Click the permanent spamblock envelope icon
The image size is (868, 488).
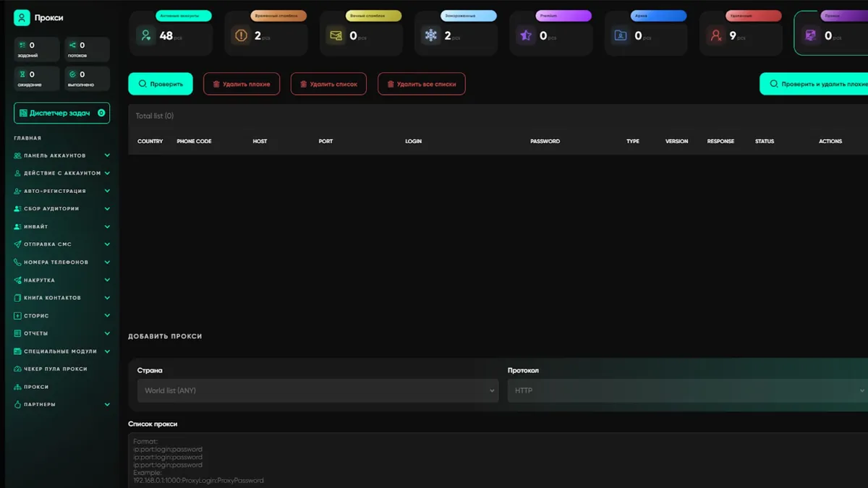tap(336, 35)
